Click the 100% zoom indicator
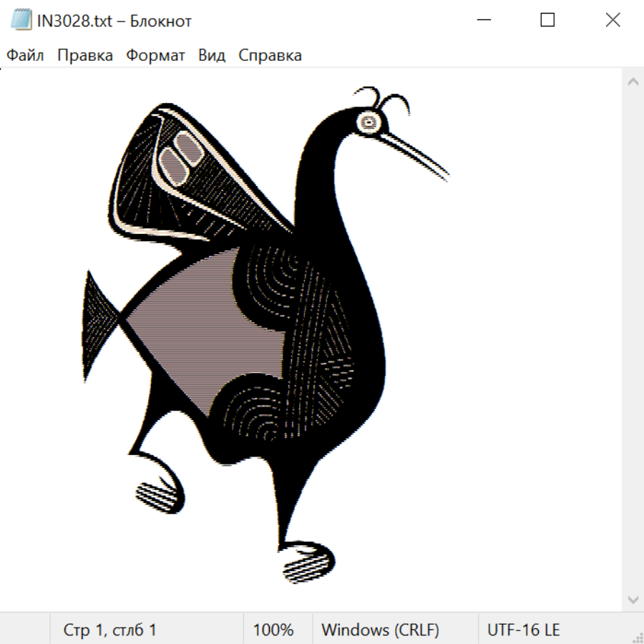The width and height of the screenshot is (644, 644). [x=273, y=630]
